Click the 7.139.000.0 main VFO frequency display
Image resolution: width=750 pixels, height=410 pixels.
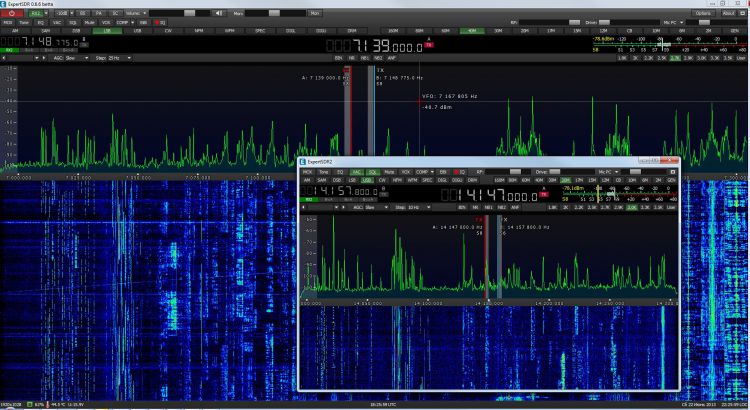375,46
